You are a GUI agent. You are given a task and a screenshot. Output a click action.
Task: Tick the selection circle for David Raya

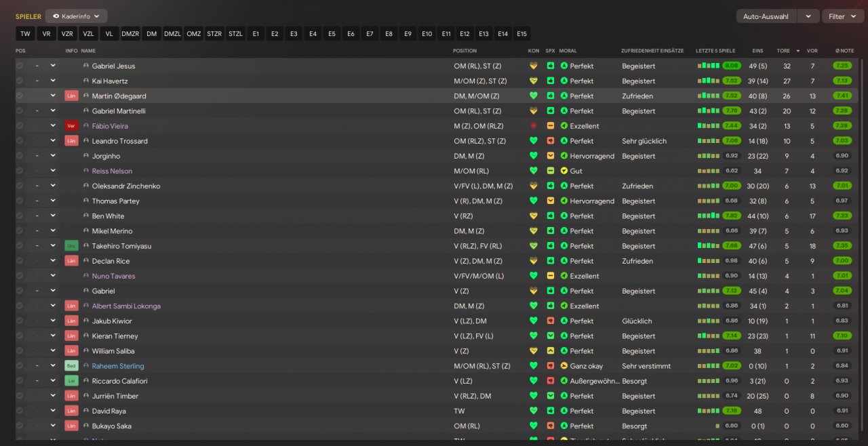click(20, 411)
